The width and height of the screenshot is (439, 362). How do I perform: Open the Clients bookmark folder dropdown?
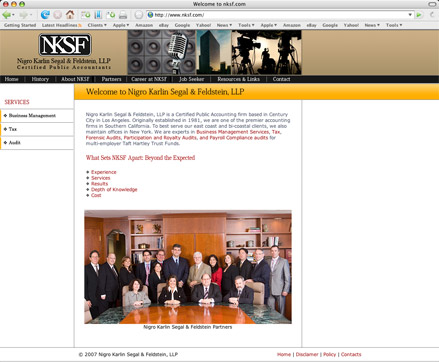point(97,25)
